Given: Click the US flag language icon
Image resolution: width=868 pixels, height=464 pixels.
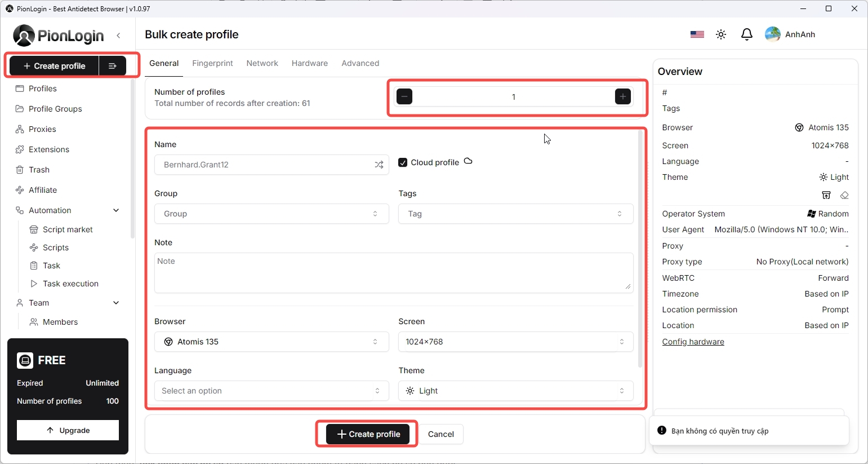Looking at the screenshot, I should (697, 34).
